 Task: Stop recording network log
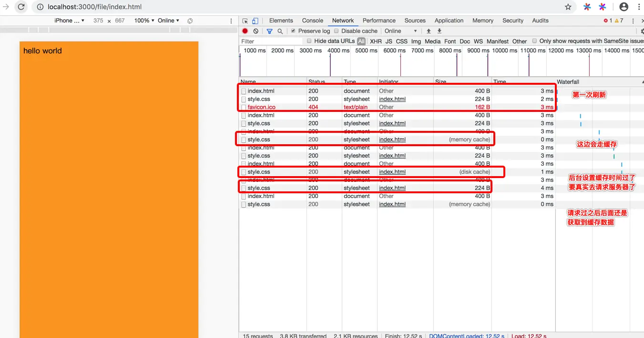pyautogui.click(x=245, y=31)
